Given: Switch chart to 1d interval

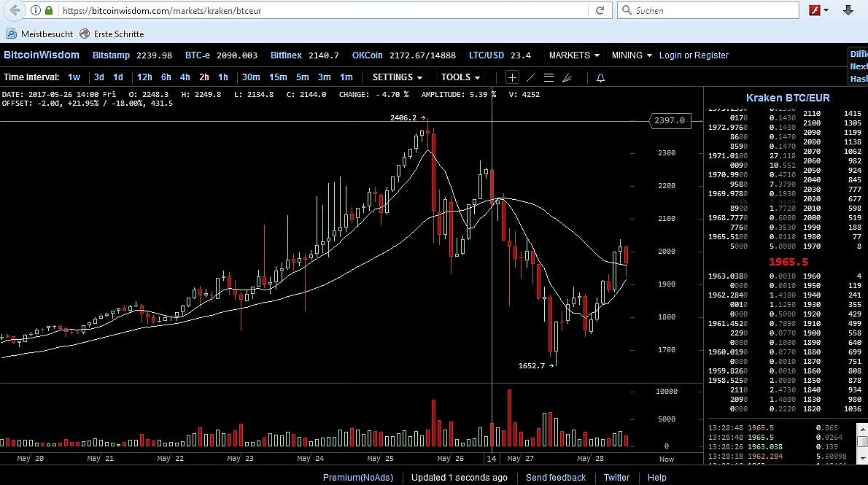Looking at the screenshot, I should click(x=117, y=77).
